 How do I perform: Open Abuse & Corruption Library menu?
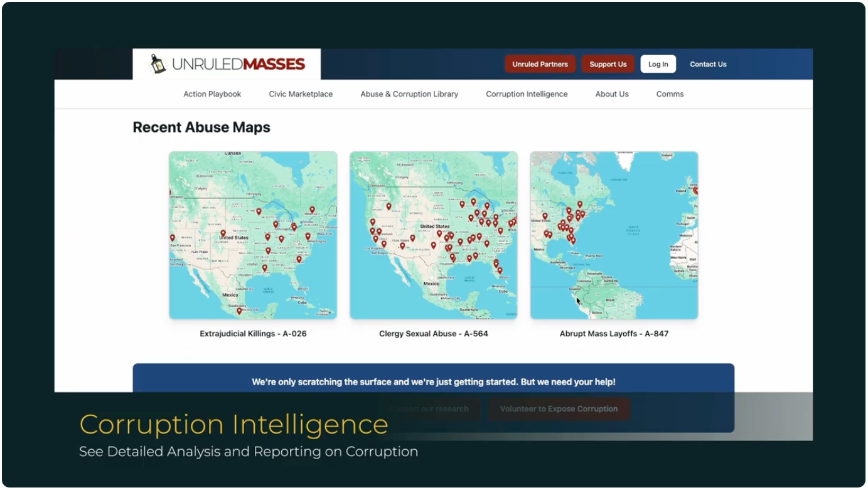pos(409,94)
